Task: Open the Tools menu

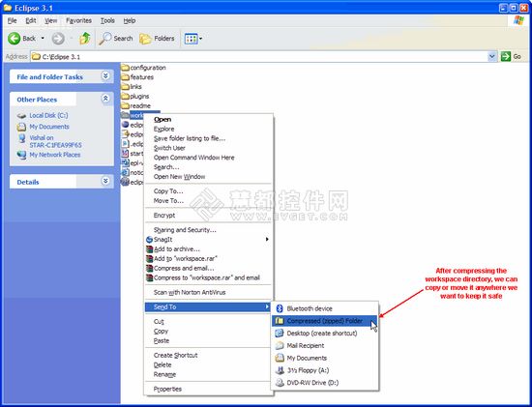Action: pos(107,20)
